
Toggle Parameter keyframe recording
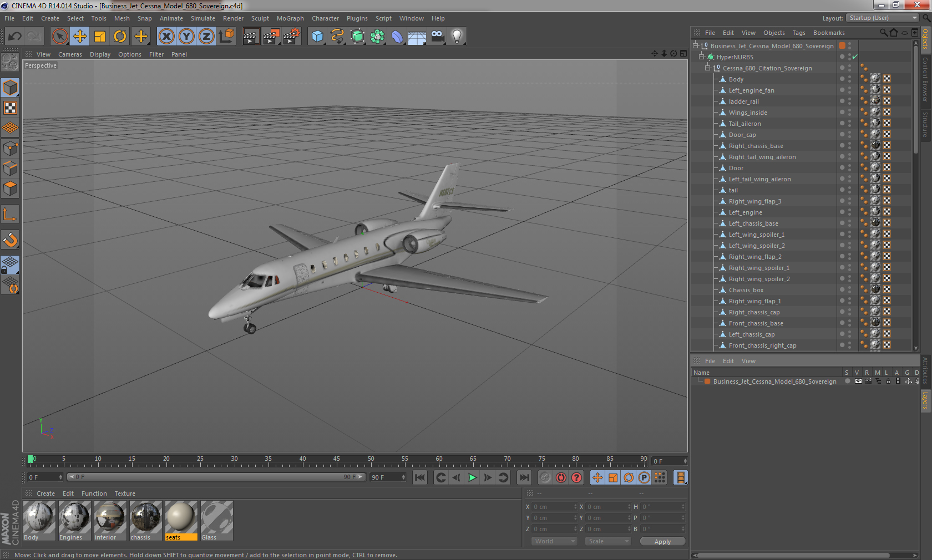coord(644,477)
